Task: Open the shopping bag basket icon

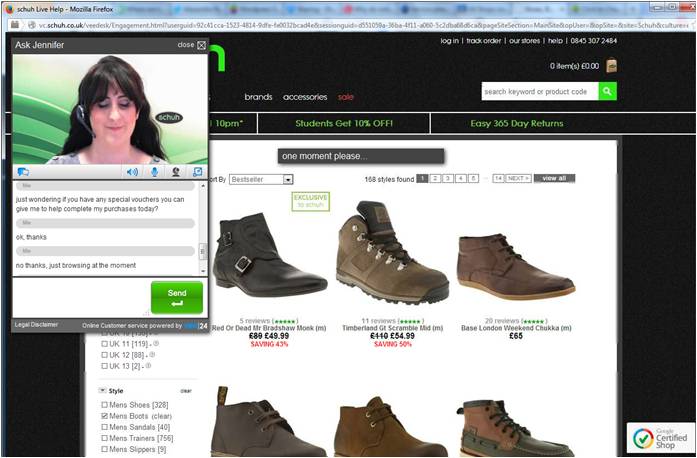Action: point(612,66)
